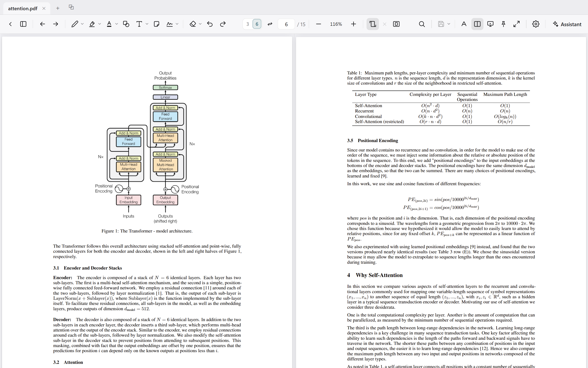The height and width of the screenshot is (368, 588).
Task: Jump to recent page 3
Action: 248,24
